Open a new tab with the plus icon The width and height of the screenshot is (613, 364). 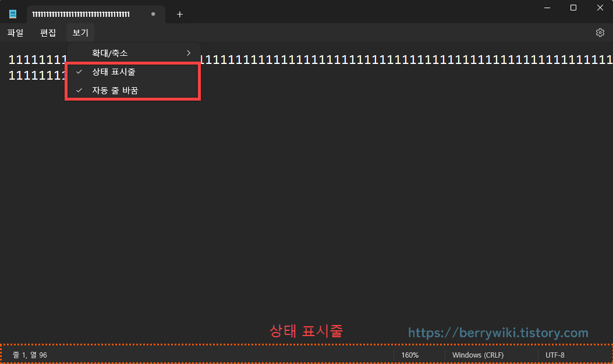tap(179, 14)
